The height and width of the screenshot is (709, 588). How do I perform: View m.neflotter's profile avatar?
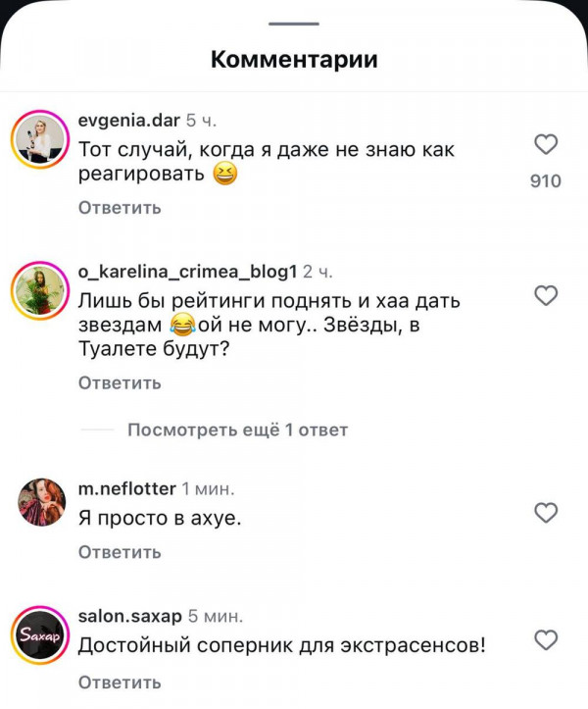[41, 502]
